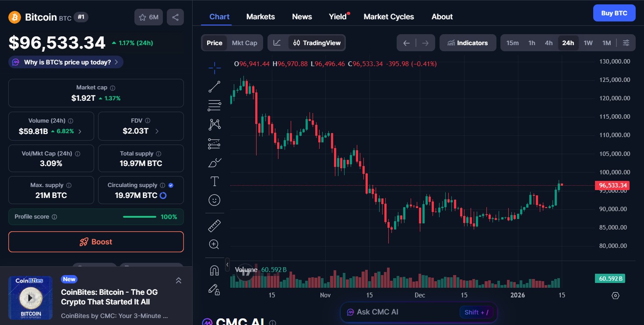
Task: Open the Indicators selector
Action: click(x=468, y=42)
